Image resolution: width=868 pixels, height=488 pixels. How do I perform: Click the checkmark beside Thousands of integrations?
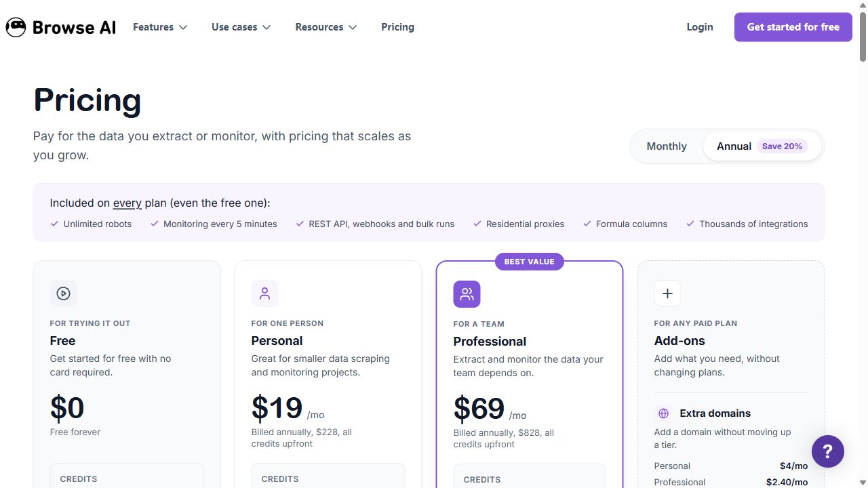(690, 224)
